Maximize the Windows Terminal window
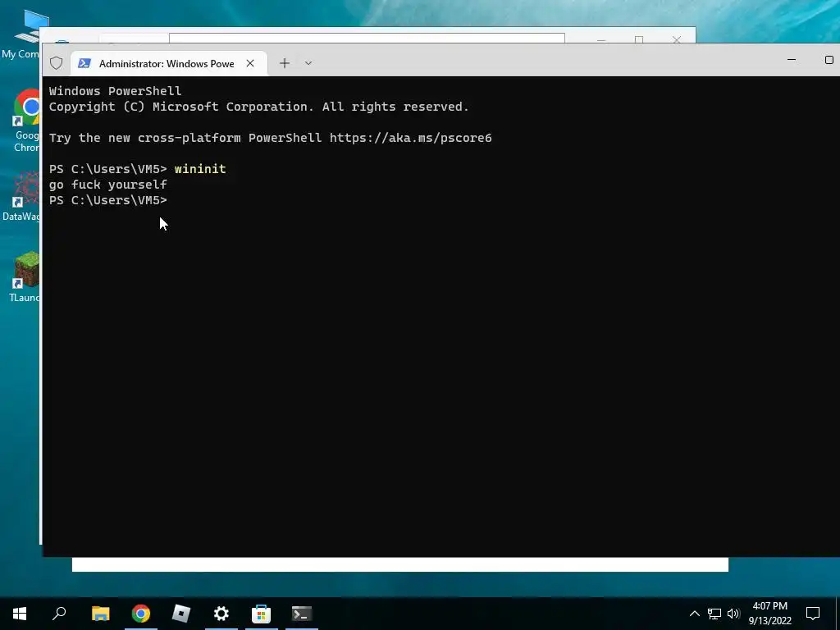This screenshot has height=630, width=840. tap(829, 59)
